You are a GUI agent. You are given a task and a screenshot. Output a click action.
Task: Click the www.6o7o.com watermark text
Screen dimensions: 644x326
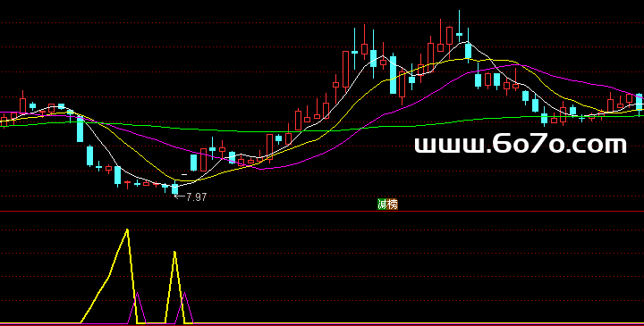pos(521,145)
